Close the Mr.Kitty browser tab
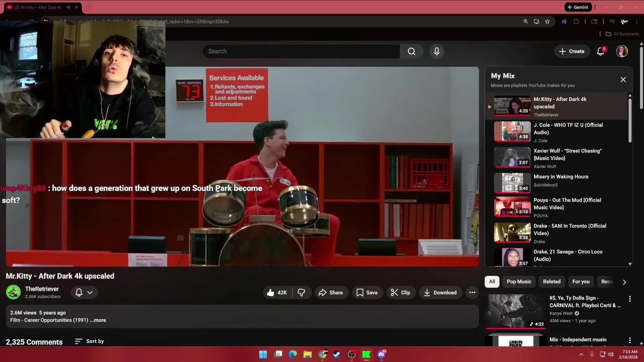Viewport: 644px width, 362px height. coord(76,8)
